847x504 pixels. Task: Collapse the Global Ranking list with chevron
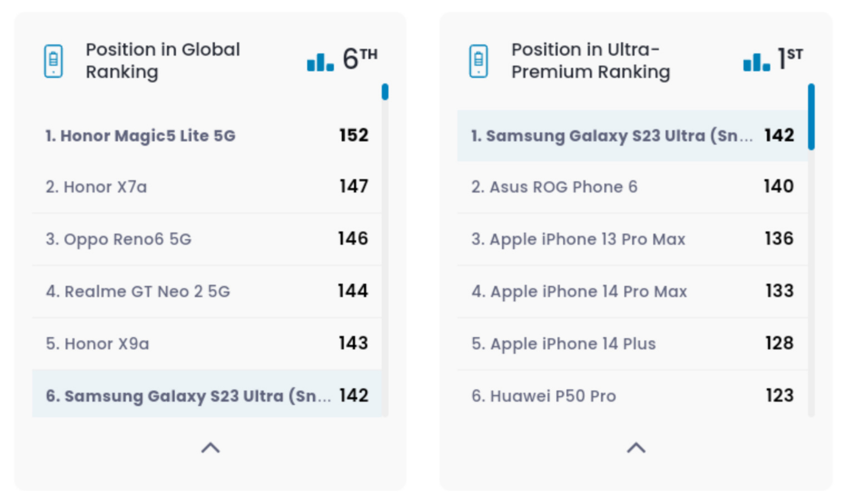click(210, 447)
